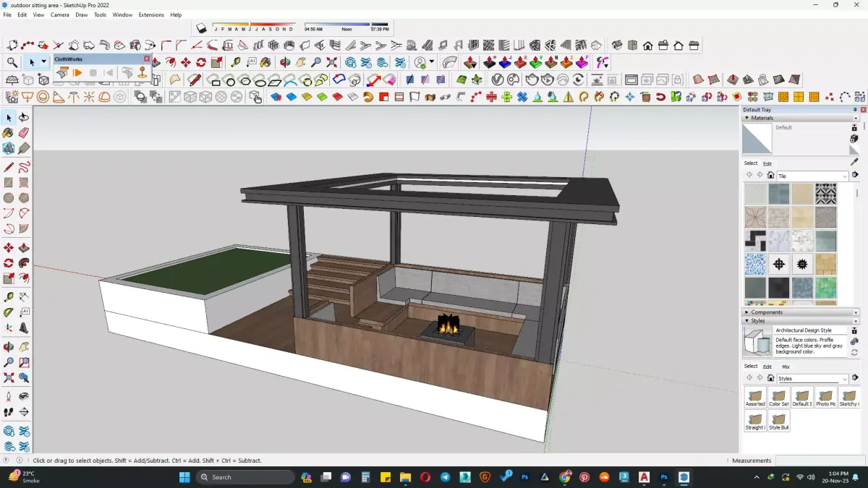Open the Select tool dropdown arrow in toolbar

point(43,63)
